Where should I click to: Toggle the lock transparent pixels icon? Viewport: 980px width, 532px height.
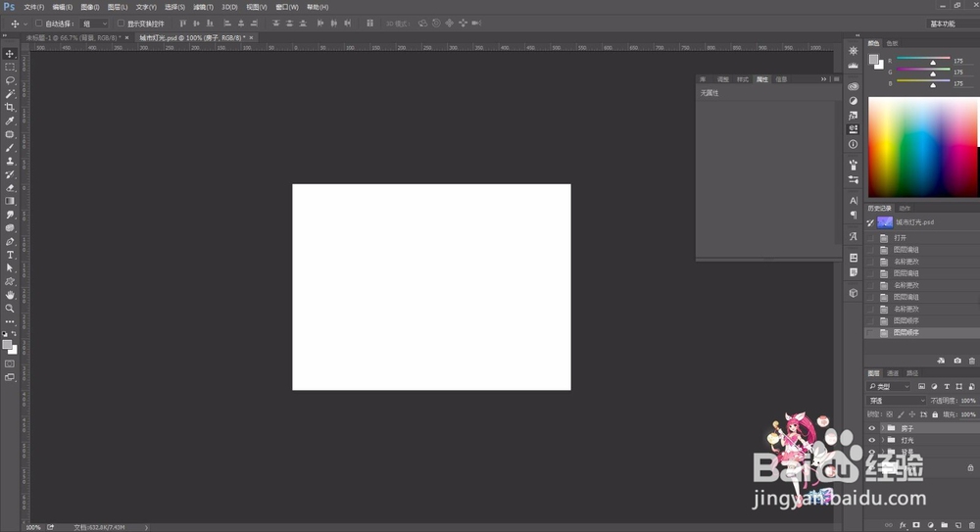(x=890, y=414)
